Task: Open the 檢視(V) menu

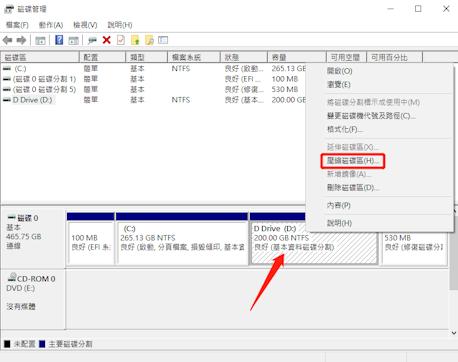Action: coord(85,25)
